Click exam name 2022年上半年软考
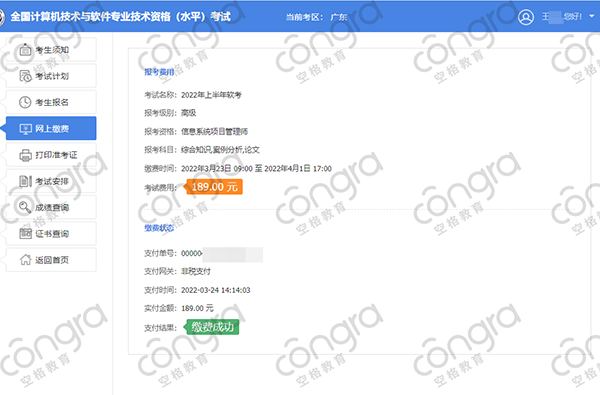This screenshot has width=600, height=395. [x=211, y=95]
